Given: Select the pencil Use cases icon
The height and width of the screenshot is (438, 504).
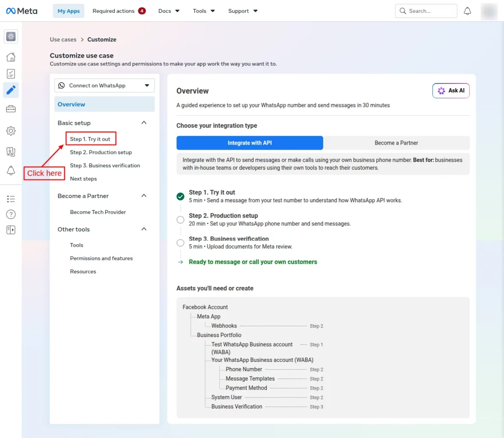Looking at the screenshot, I should 11,90.
